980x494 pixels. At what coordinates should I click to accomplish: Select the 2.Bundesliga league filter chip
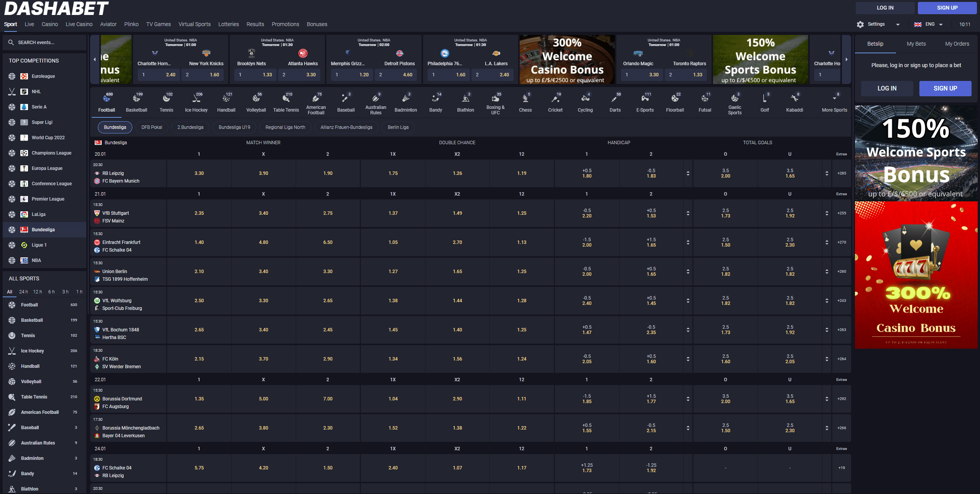coord(190,127)
